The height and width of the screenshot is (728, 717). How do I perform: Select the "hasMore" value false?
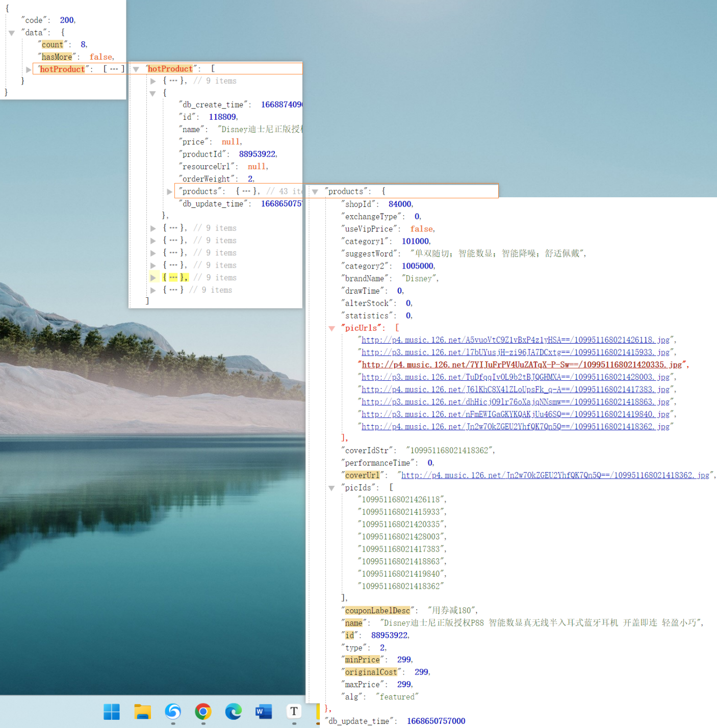tap(101, 57)
